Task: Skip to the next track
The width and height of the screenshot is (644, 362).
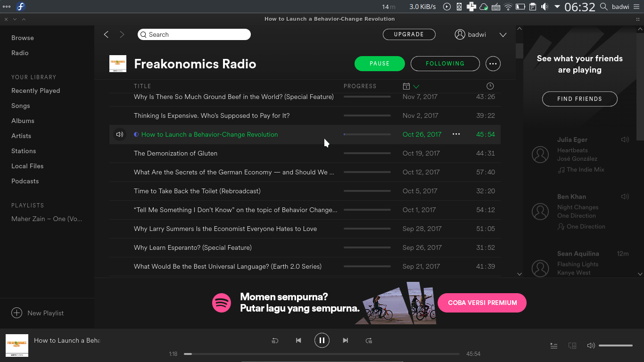Action: [346, 340]
